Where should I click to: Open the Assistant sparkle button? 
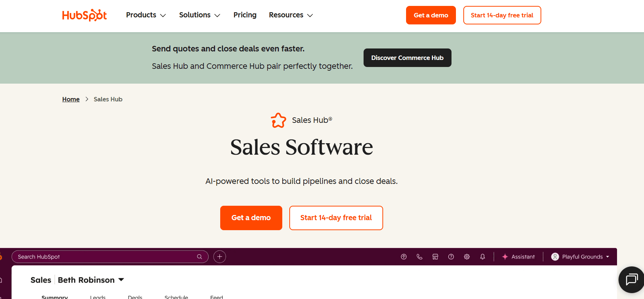pos(518,257)
